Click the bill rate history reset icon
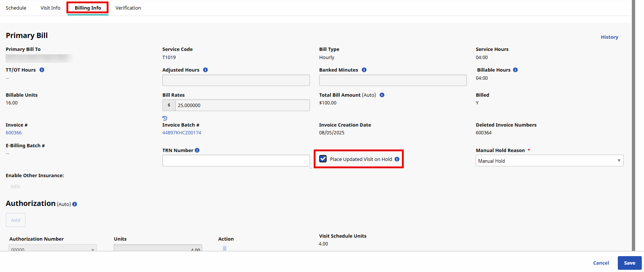The image size is (644, 272). point(165,118)
